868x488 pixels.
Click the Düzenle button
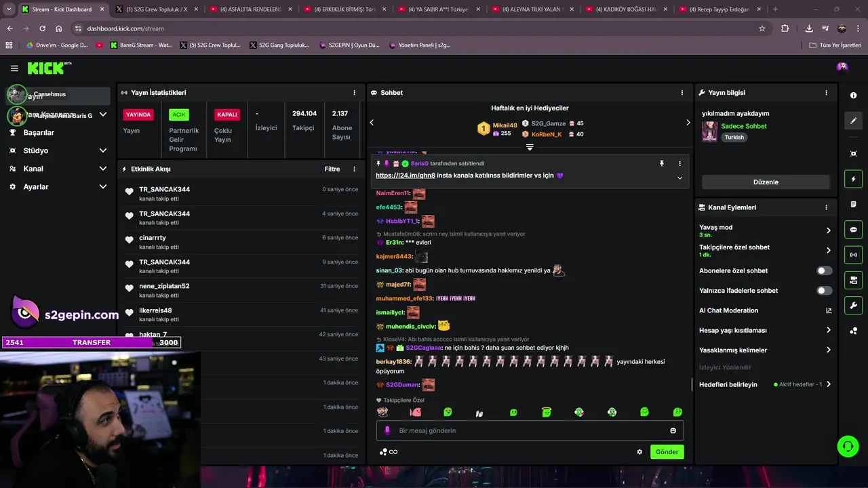[x=766, y=182]
